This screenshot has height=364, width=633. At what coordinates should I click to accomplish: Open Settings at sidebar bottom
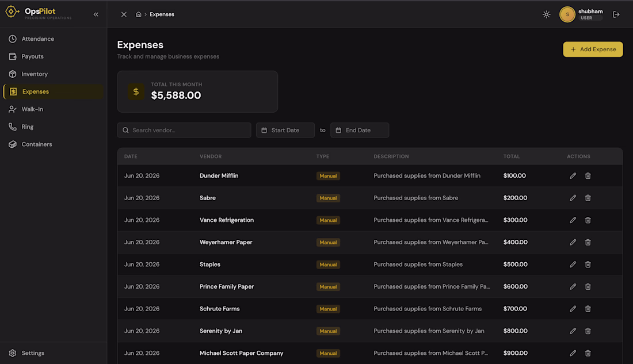click(54, 353)
